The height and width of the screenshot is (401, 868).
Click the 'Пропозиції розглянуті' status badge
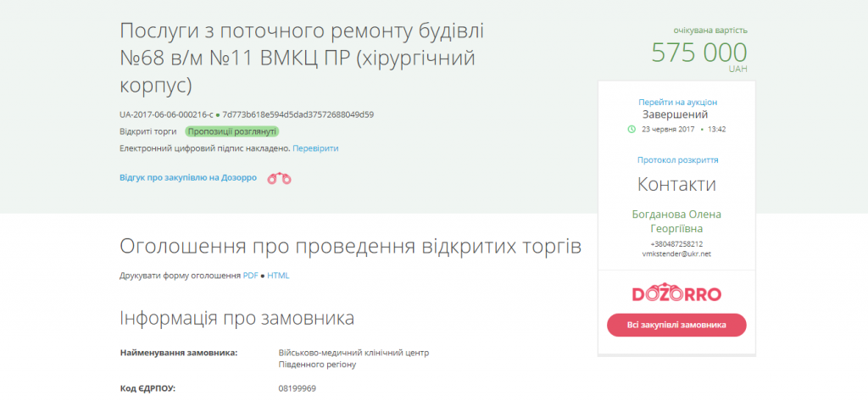click(232, 131)
